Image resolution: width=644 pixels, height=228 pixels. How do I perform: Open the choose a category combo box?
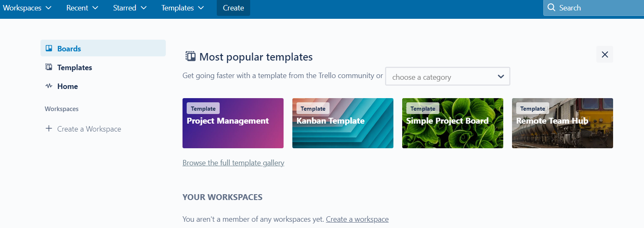click(448, 76)
